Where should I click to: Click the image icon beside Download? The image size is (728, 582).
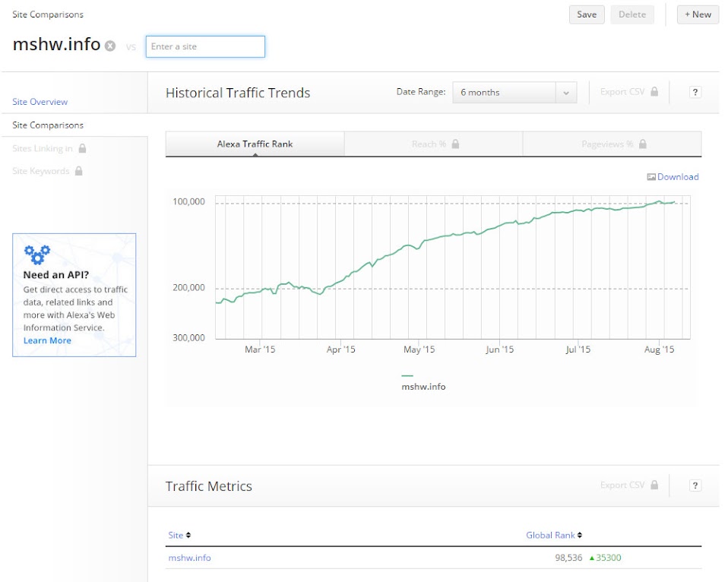tap(651, 177)
